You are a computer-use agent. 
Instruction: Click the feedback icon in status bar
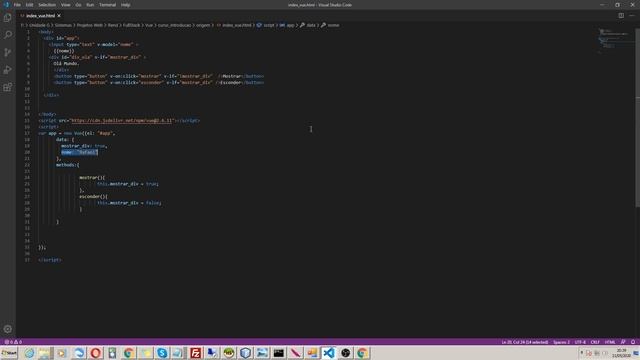pos(623,342)
